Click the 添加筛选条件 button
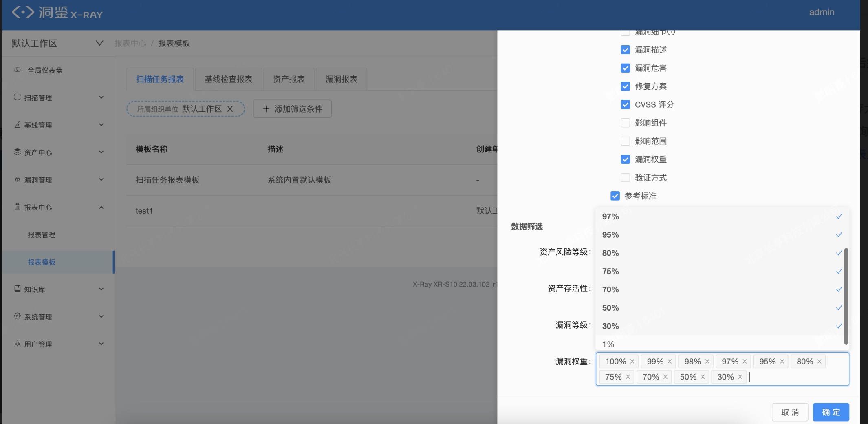868x424 pixels. pyautogui.click(x=292, y=109)
